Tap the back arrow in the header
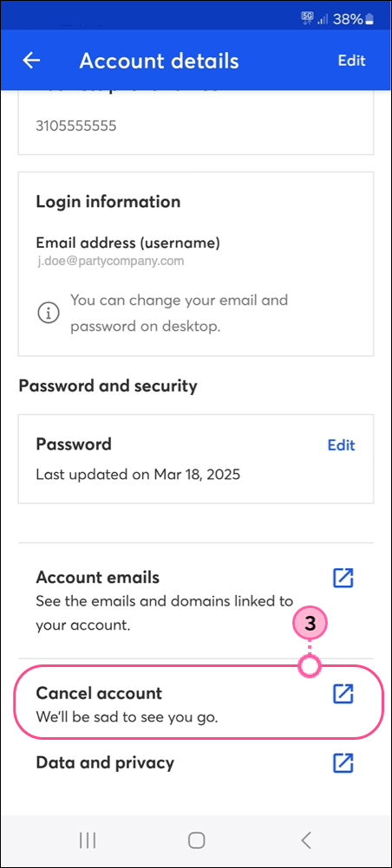The width and height of the screenshot is (392, 868). [31, 61]
